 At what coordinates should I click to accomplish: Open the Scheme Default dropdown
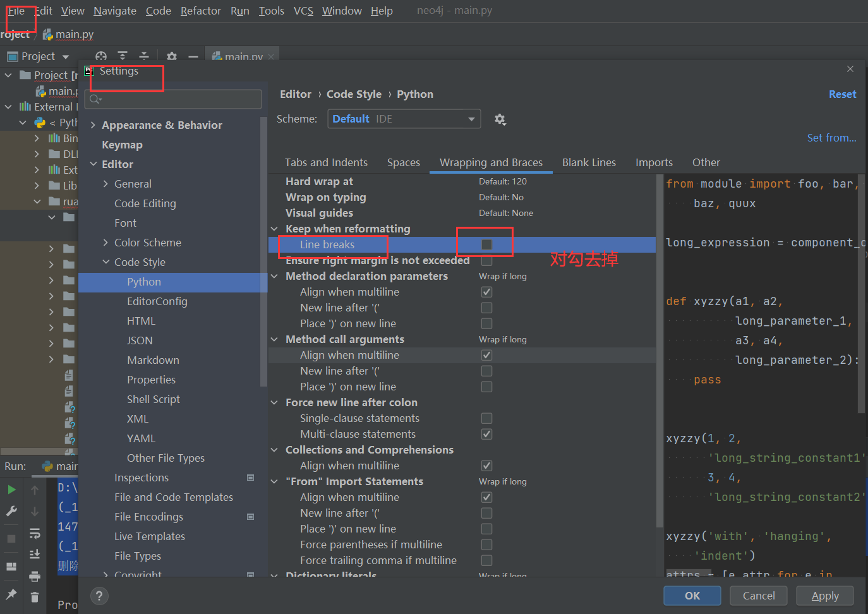pyautogui.click(x=404, y=119)
